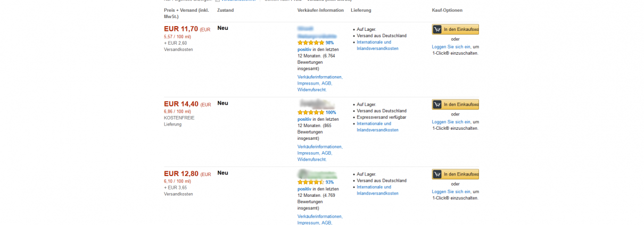Screen dimensions: 644x225
Task: Open blurred seller name of first offer
Action: click(x=317, y=32)
